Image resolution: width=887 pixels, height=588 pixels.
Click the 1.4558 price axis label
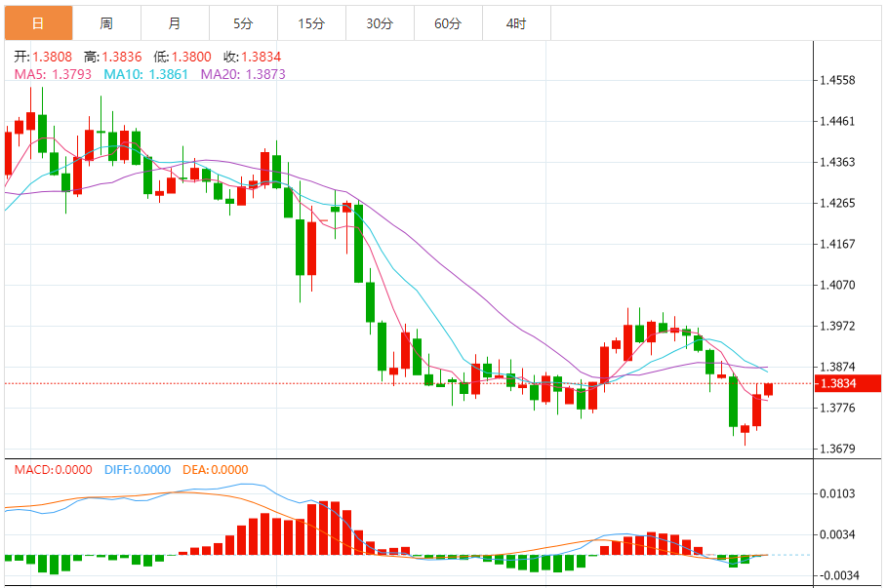coord(838,80)
